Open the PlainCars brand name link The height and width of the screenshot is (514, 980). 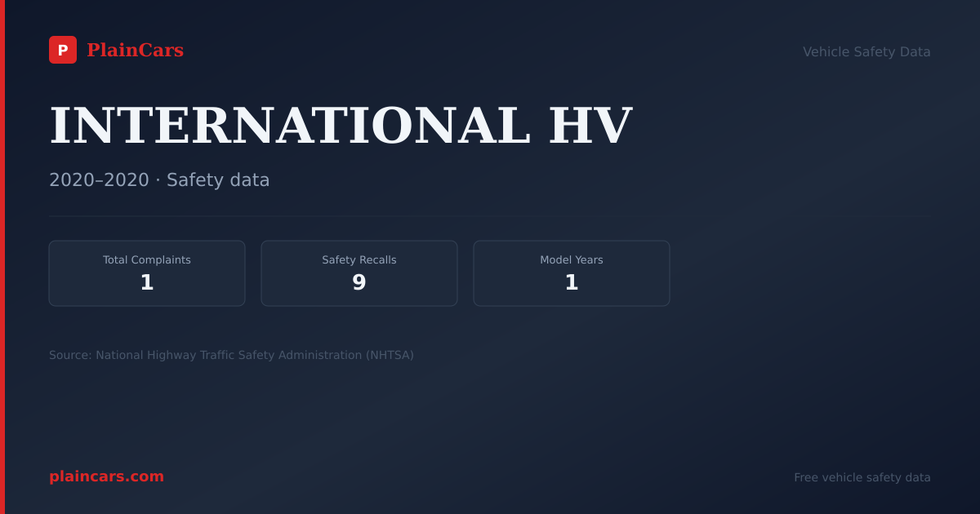pyautogui.click(x=135, y=51)
